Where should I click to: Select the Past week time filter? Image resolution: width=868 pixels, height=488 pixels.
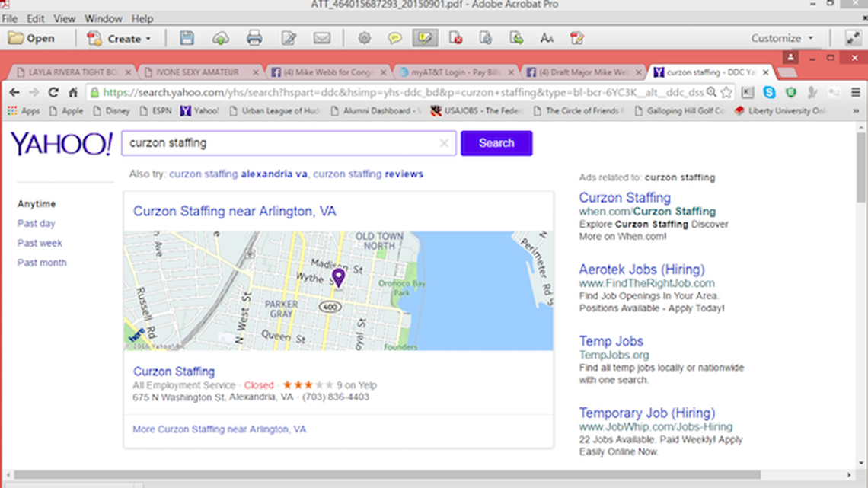click(x=39, y=243)
